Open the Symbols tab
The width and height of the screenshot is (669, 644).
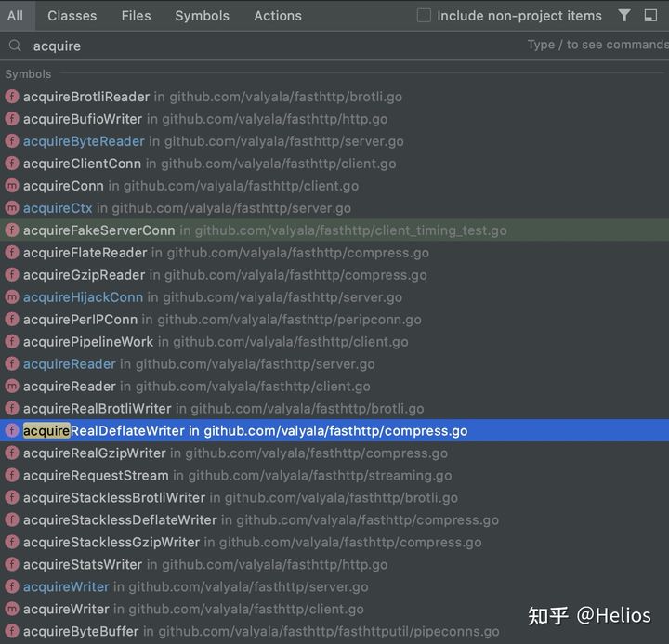[x=202, y=16]
